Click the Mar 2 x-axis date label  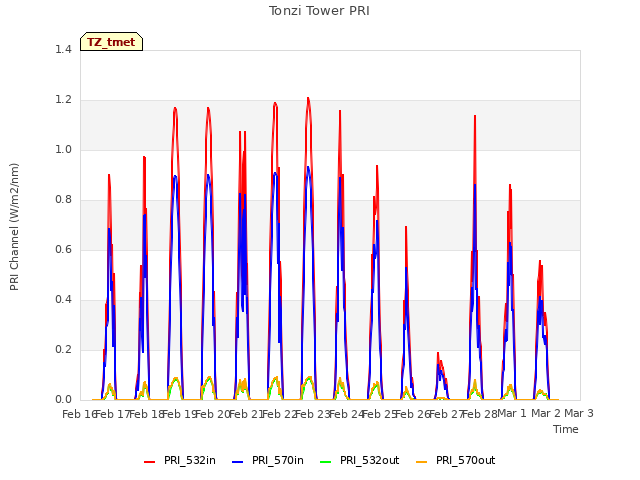(546, 413)
